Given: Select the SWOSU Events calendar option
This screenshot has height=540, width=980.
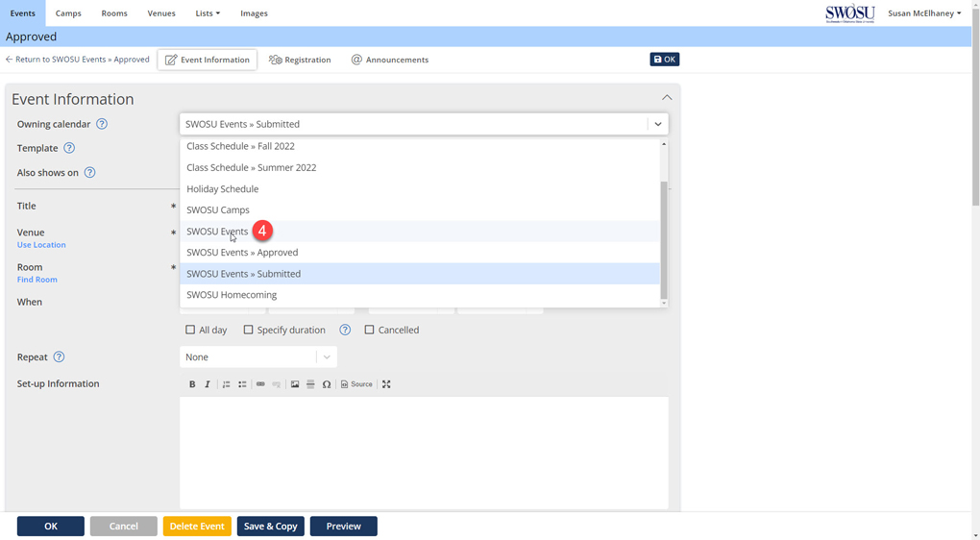Looking at the screenshot, I should coord(419,232).
